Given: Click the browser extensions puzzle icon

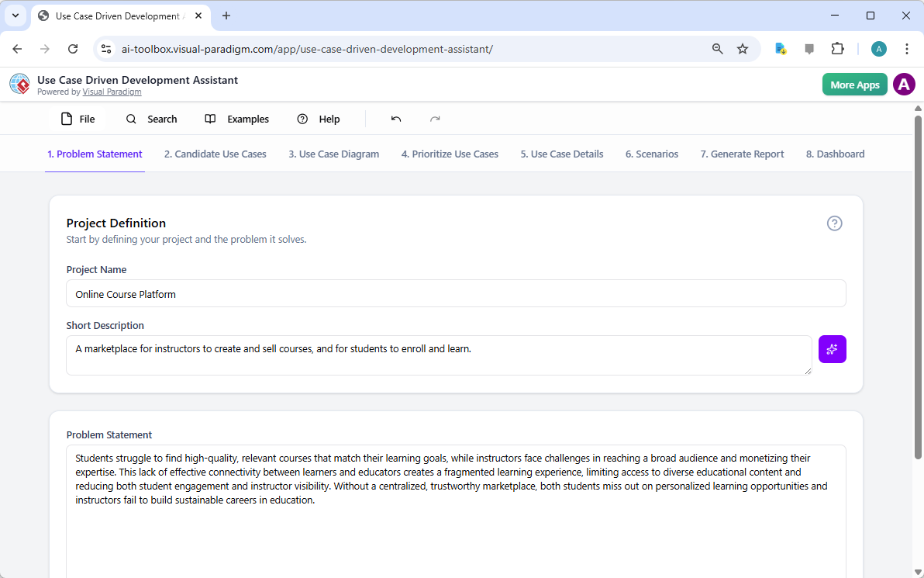Looking at the screenshot, I should click(837, 48).
